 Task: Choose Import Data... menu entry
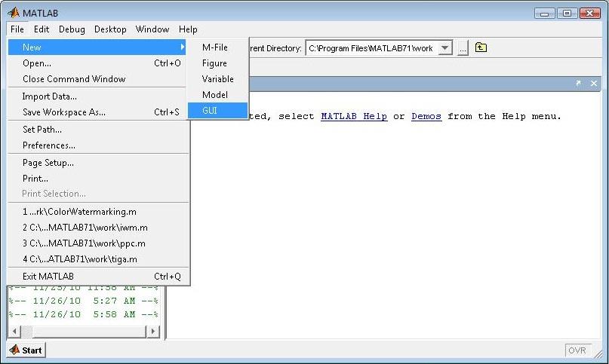point(97,96)
